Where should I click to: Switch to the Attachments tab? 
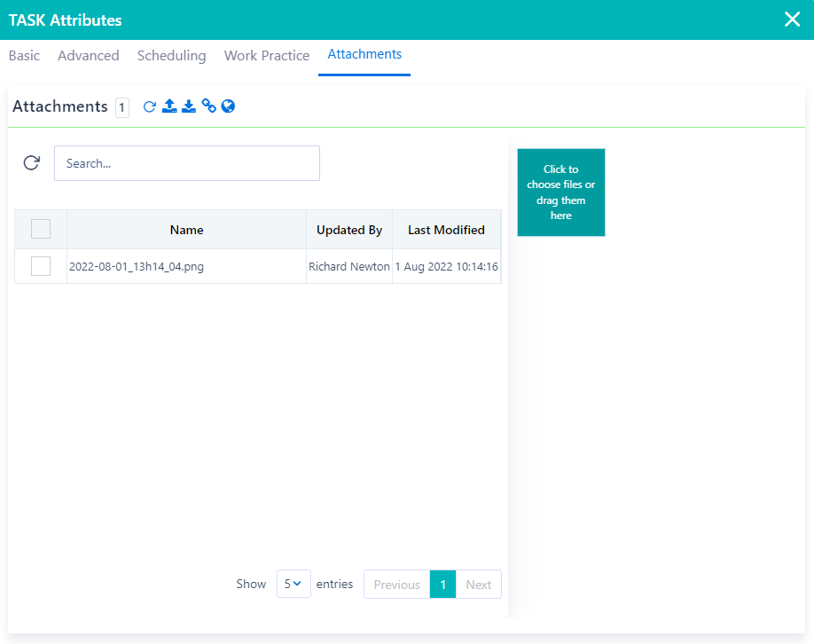(364, 53)
